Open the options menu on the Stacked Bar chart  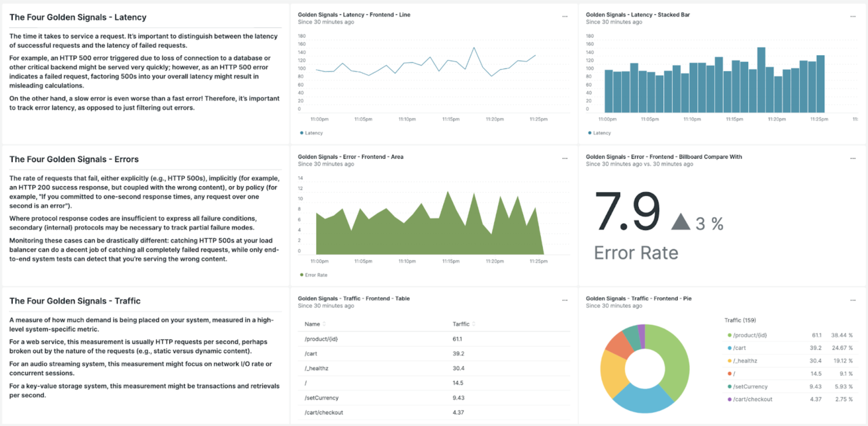[x=854, y=16]
